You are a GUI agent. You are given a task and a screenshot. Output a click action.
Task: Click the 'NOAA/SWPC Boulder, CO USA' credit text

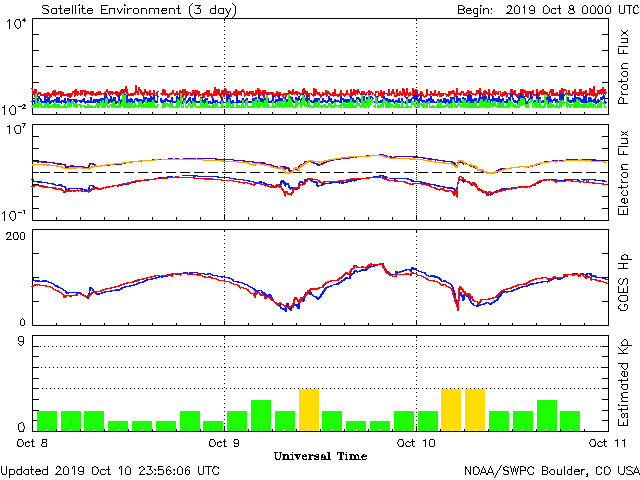pyautogui.click(x=552, y=471)
